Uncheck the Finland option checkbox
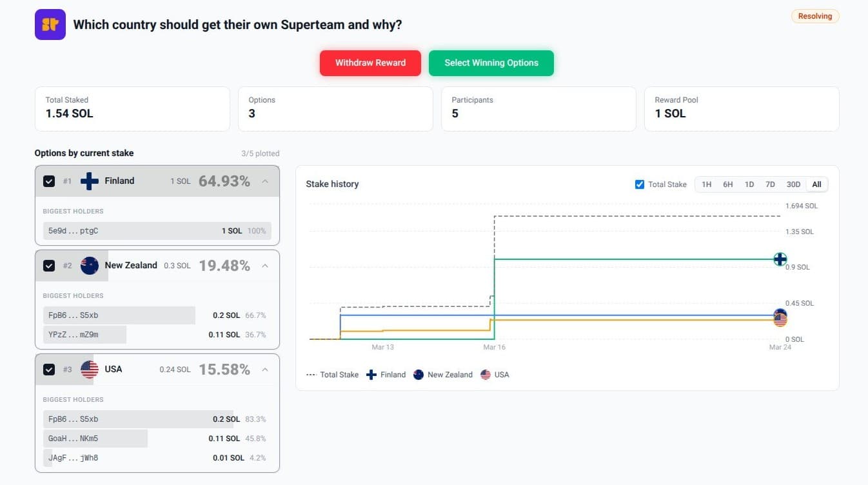This screenshot has height=485, width=868. [49, 181]
